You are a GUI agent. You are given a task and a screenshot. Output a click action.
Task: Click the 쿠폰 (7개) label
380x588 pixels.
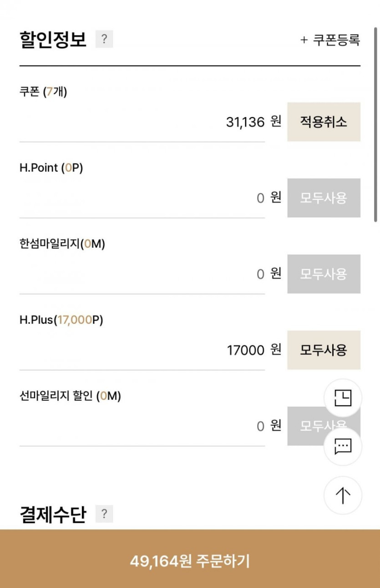[x=43, y=92]
